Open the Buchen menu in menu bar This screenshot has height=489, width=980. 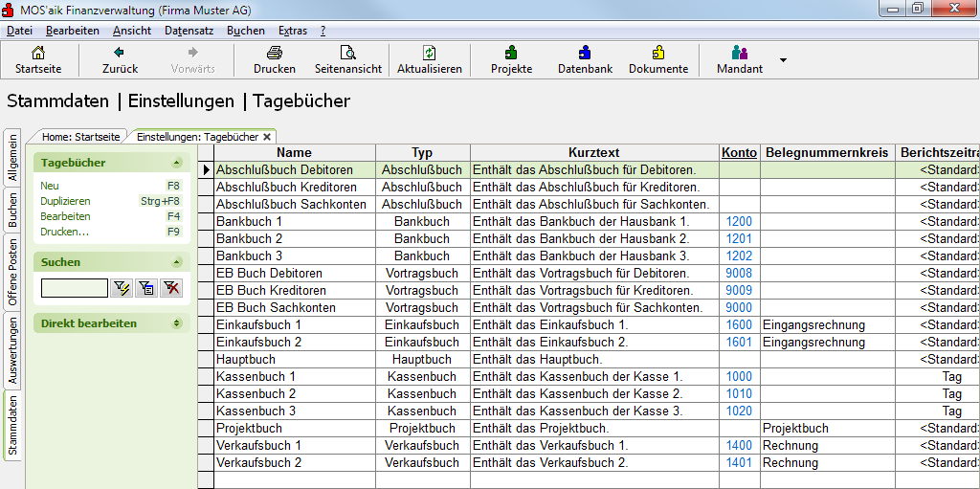point(246,31)
